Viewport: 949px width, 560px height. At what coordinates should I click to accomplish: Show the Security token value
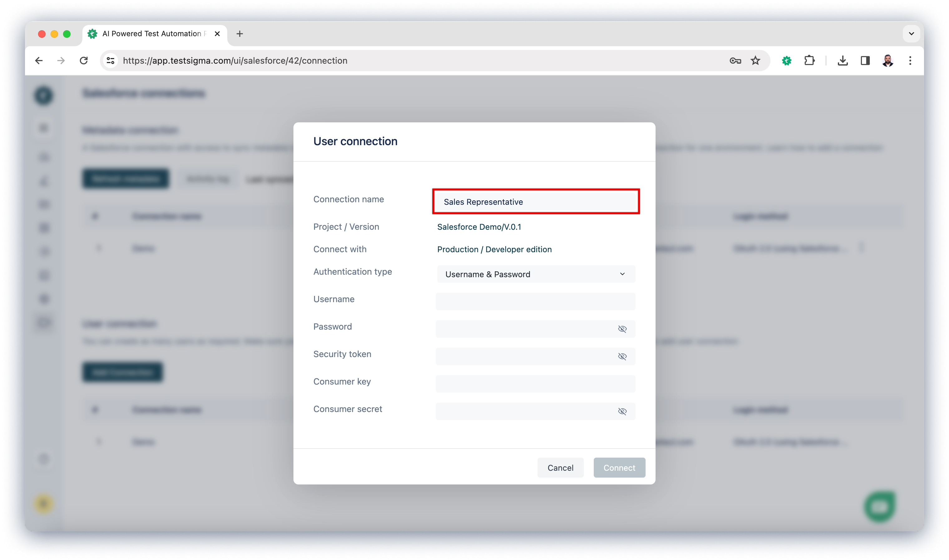pyautogui.click(x=622, y=356)
